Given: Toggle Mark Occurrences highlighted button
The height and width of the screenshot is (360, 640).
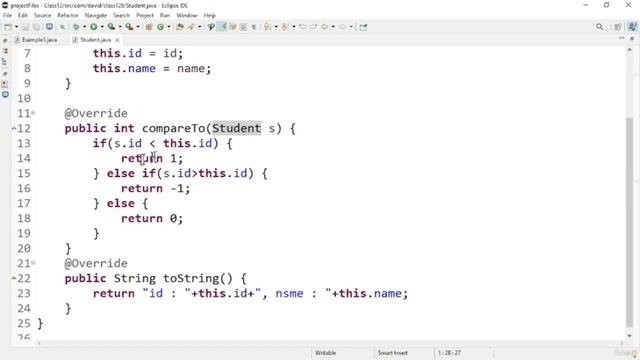Looking at the screenshot, I should pyautogui.click(x=223, y=27).
